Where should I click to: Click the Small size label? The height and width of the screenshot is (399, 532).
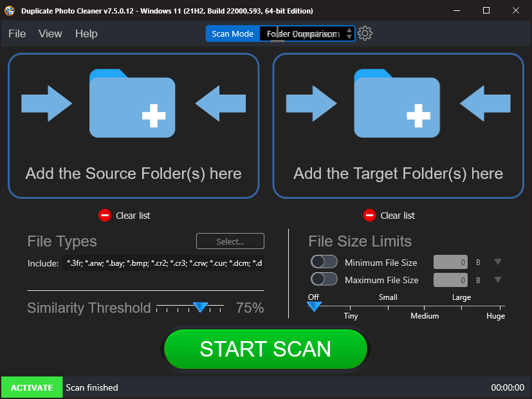(x=388, y=297)
